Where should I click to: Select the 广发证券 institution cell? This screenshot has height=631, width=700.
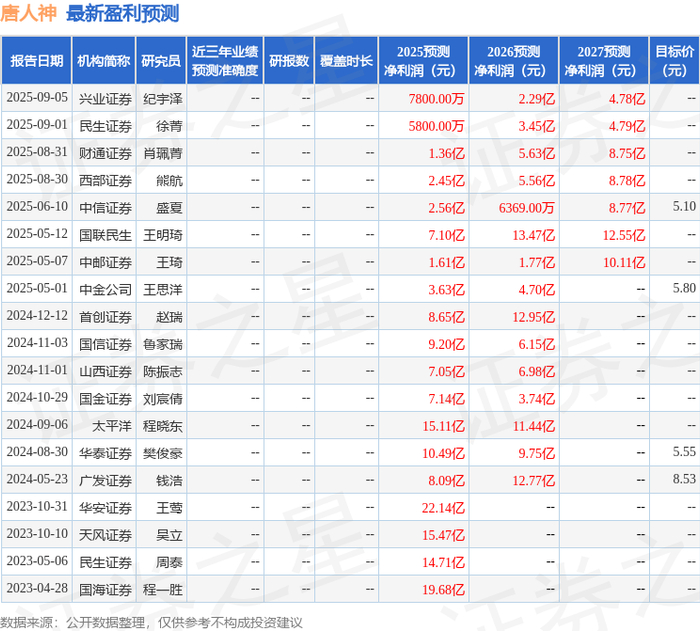[x=105, y=481]
